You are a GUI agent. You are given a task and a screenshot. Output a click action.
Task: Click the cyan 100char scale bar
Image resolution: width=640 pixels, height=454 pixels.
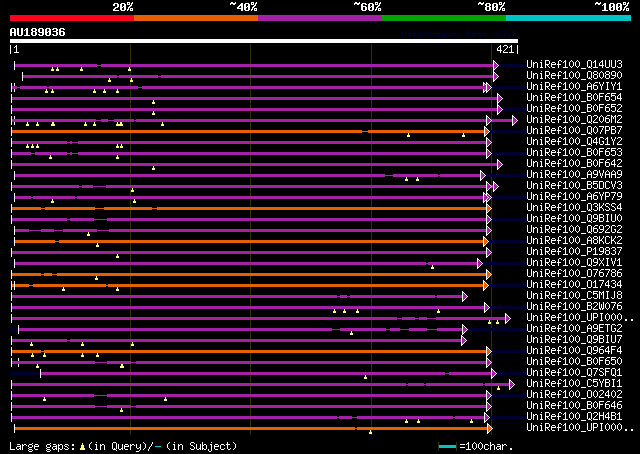point(447,447)
